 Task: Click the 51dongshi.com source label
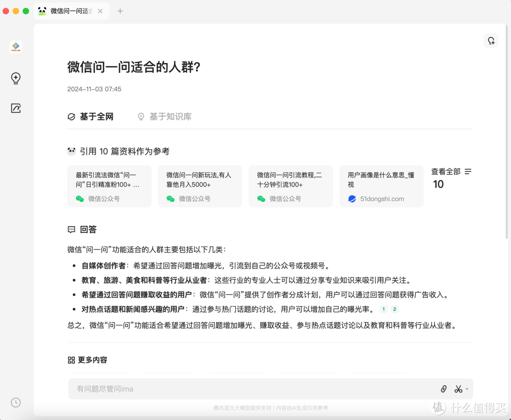[x=382, y=199]
